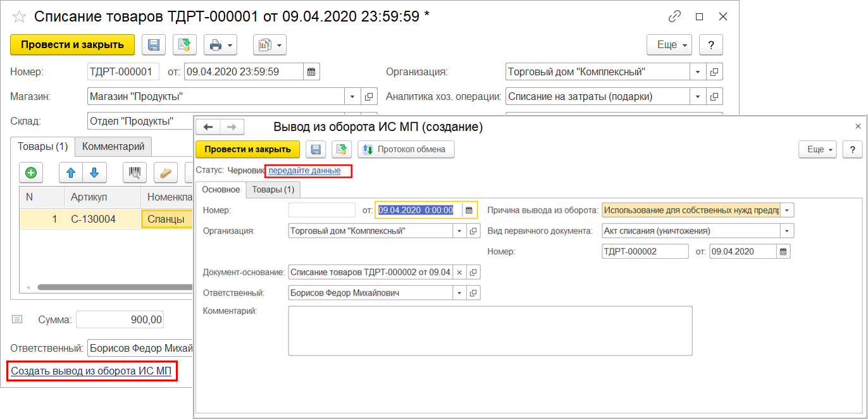Click Номер field with ТДРТ-000001

tap(123, 72)
